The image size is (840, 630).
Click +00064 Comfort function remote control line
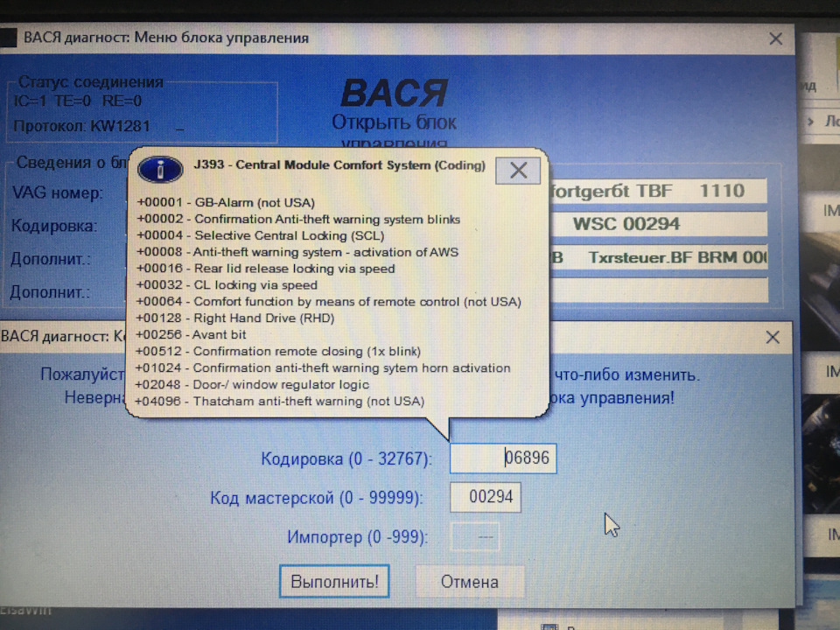(x=328, y=302)
